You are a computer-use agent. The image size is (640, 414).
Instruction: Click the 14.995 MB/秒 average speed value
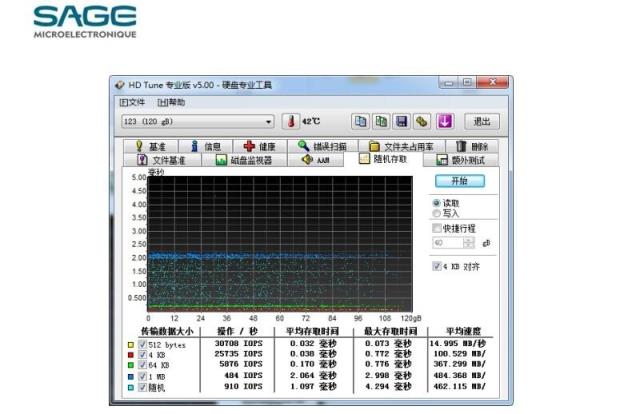[458, 343]
